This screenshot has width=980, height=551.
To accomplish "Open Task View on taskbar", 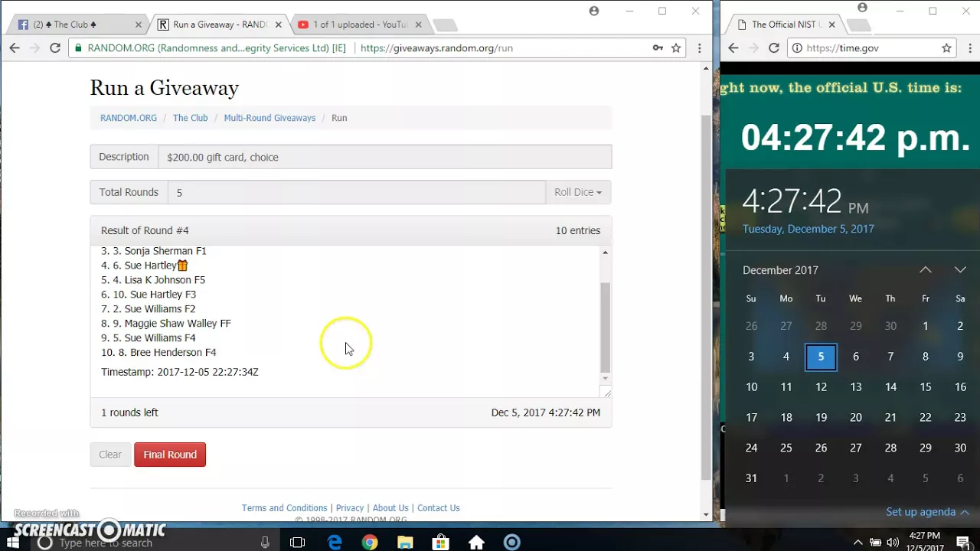I will coord(298,543).
